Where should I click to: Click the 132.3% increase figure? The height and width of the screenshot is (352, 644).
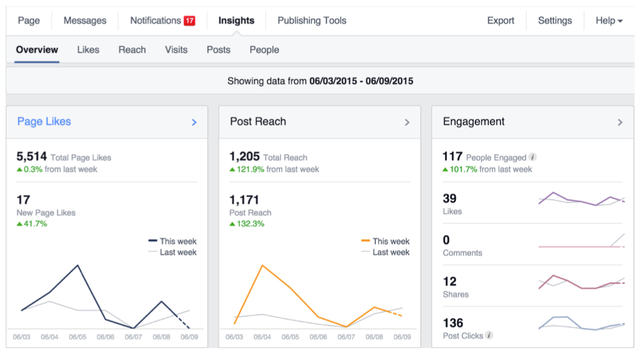click(250, 224)
